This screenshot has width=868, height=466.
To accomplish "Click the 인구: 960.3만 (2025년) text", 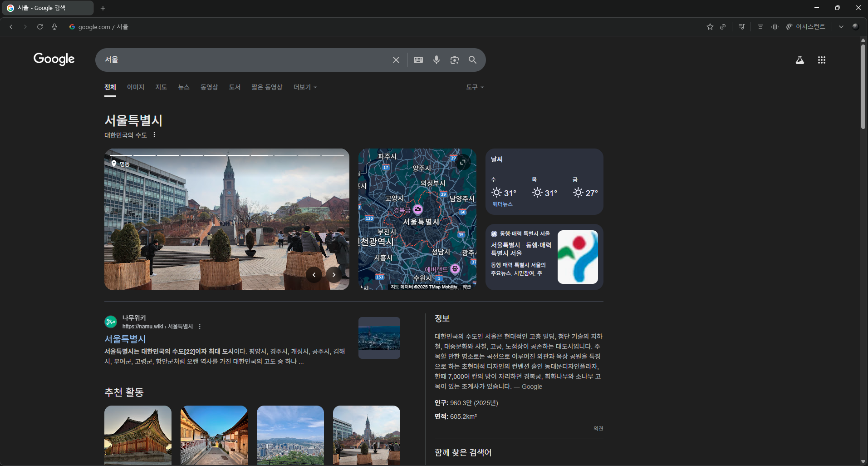I will pyautogui.click(x=466, y=403).
